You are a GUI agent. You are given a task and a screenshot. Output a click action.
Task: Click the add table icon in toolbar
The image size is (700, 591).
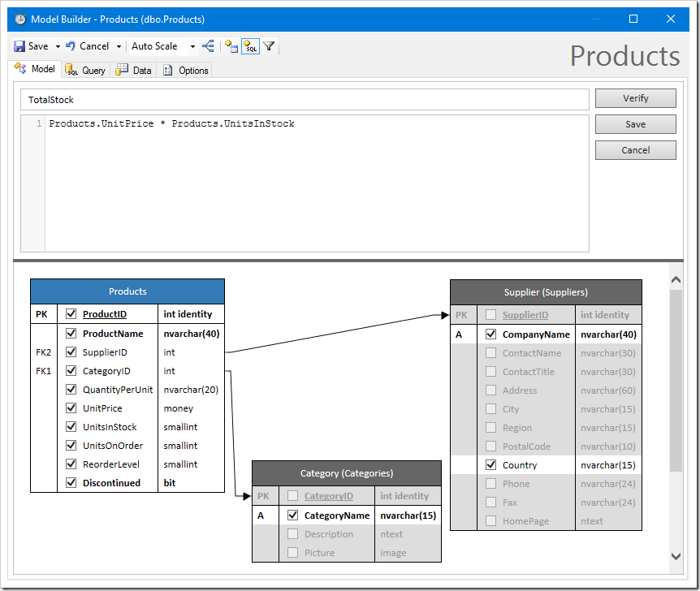pos(231,46)
